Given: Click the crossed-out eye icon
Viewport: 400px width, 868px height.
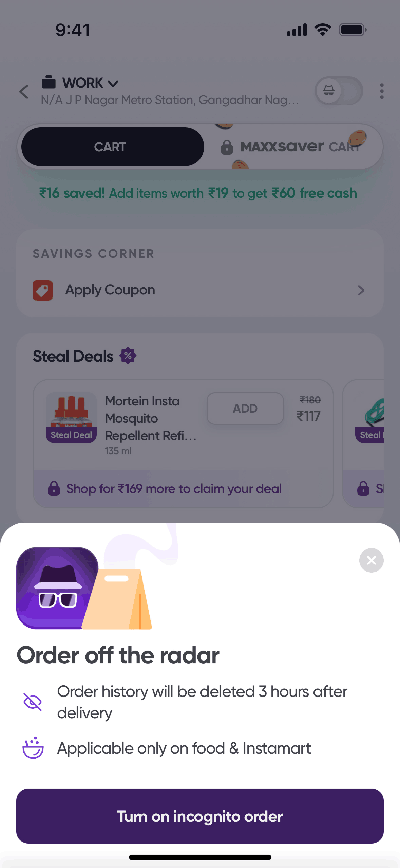Looking at the screenshot, I should tap(33, 702).
